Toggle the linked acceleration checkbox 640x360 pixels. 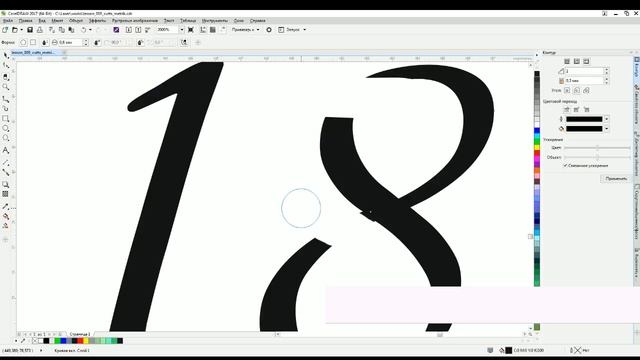point(565,166)
